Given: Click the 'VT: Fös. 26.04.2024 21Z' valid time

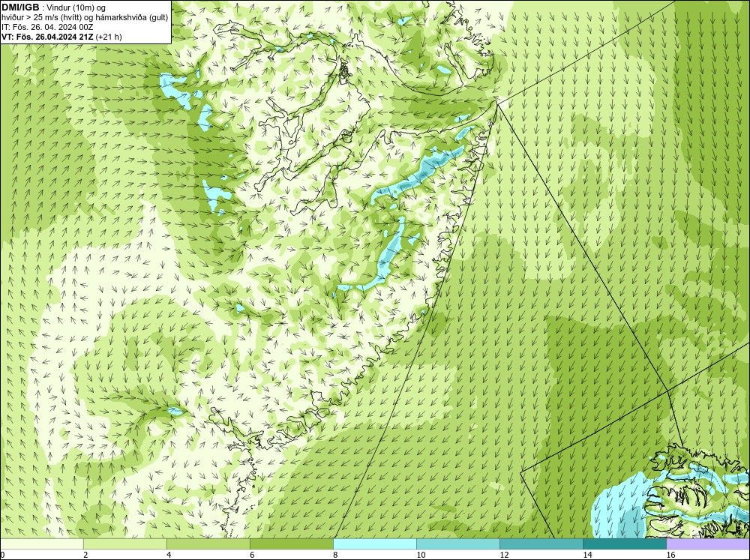Looking at the screenshot, I should [48, 37].
